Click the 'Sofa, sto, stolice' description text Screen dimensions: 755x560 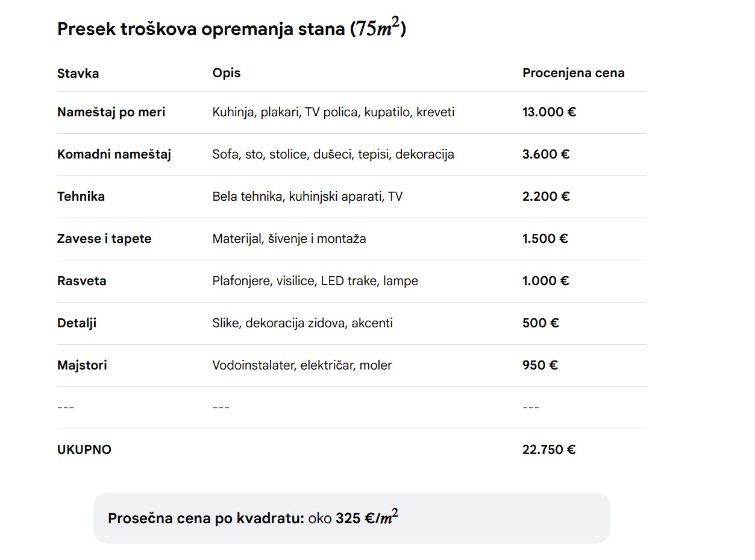[333, 154]
